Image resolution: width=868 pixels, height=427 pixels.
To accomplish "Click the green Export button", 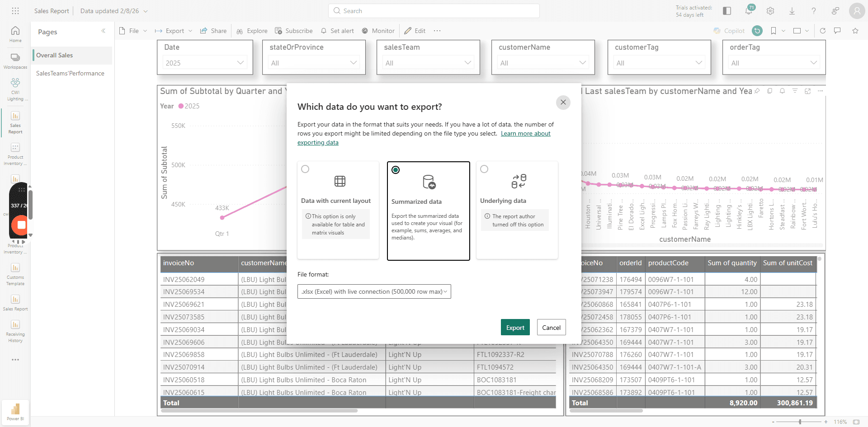I will tap(515, 328).
